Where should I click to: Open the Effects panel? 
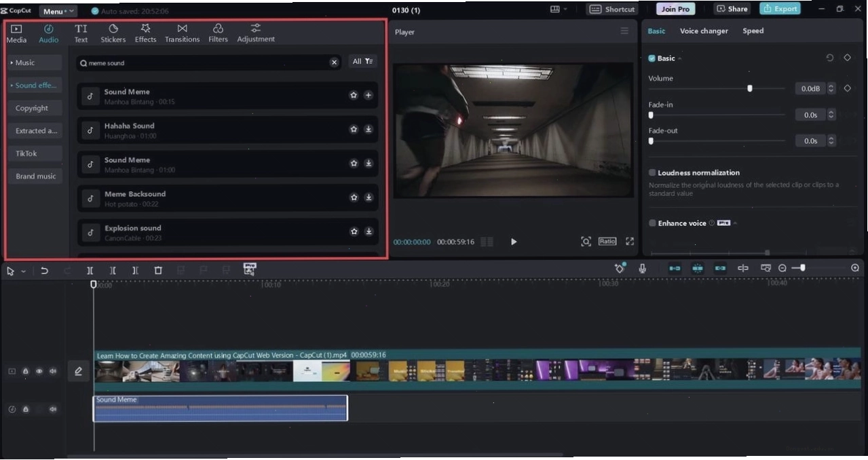coord(145,33)
